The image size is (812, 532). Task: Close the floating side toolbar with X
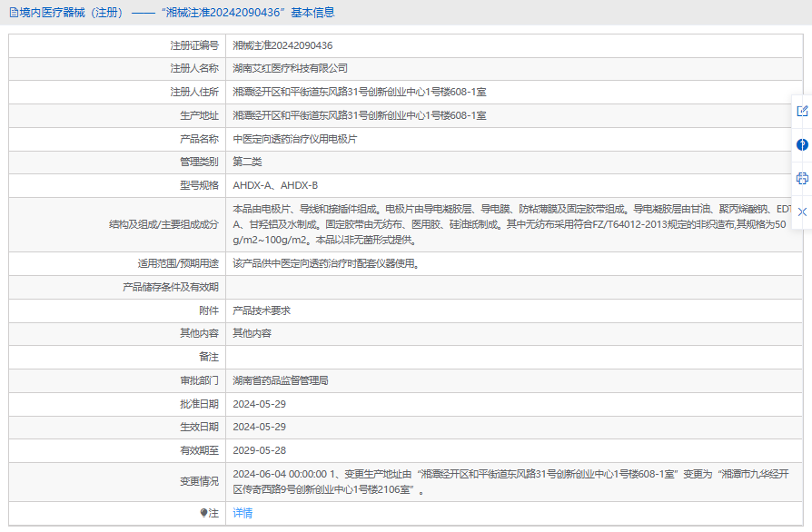(x=802, y=212)
